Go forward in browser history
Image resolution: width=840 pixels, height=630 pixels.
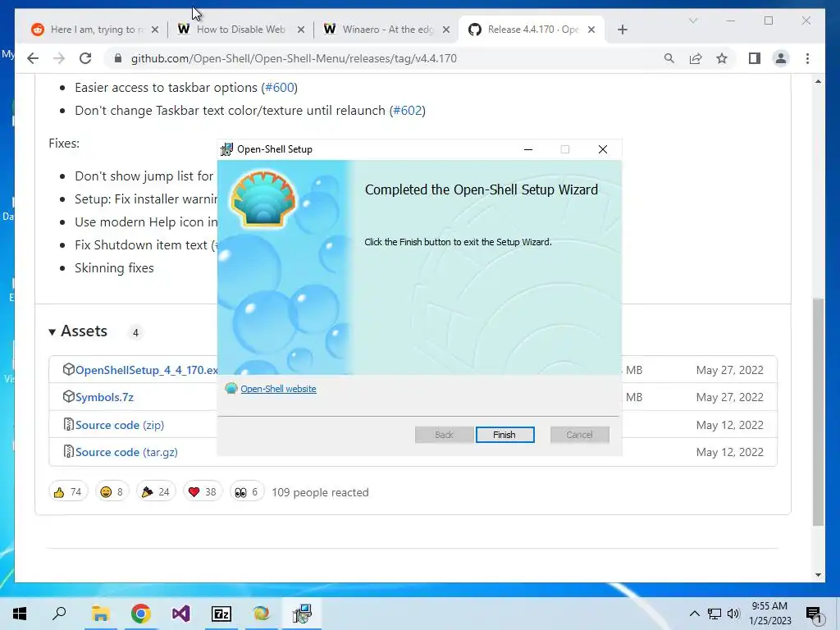[59, 58]
